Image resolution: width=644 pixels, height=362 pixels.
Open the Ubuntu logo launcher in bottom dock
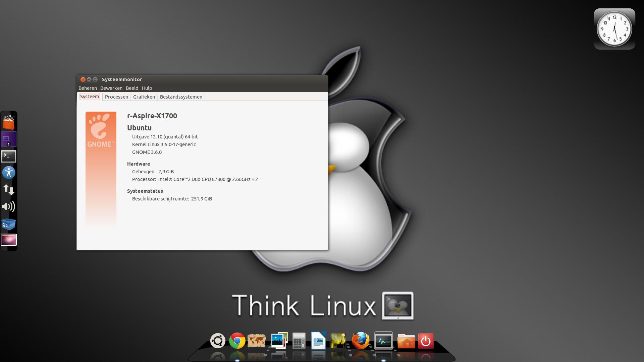pos(218,341)
